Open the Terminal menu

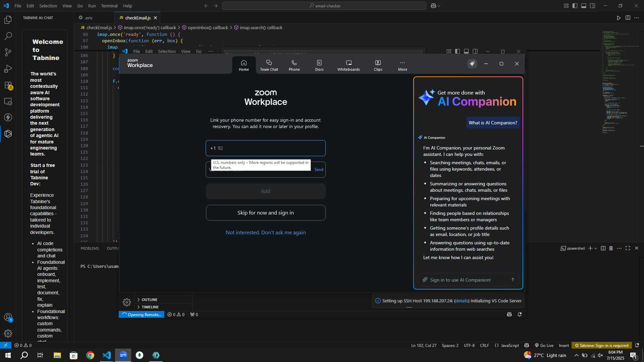109,6
